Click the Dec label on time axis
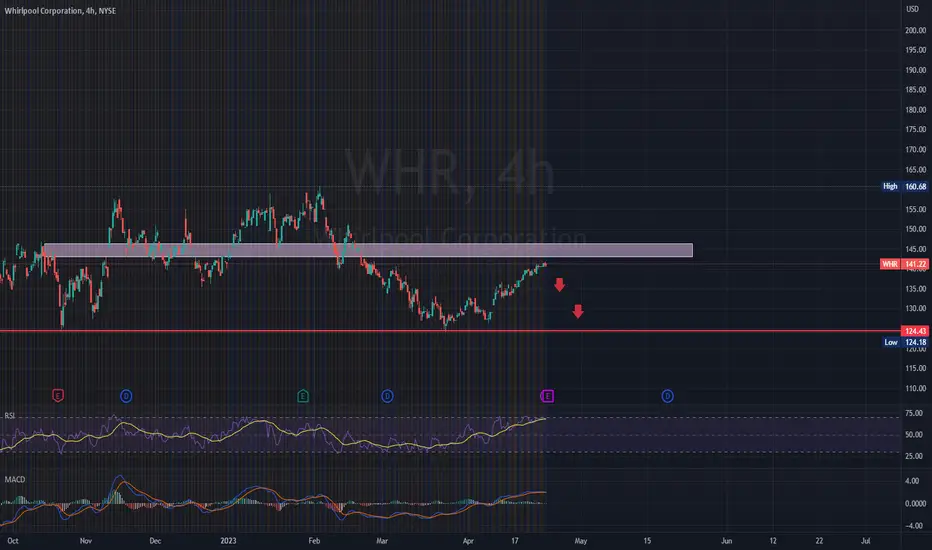This screenshot has height=550, width=932. pyautogui.click(x=155, y=540)
